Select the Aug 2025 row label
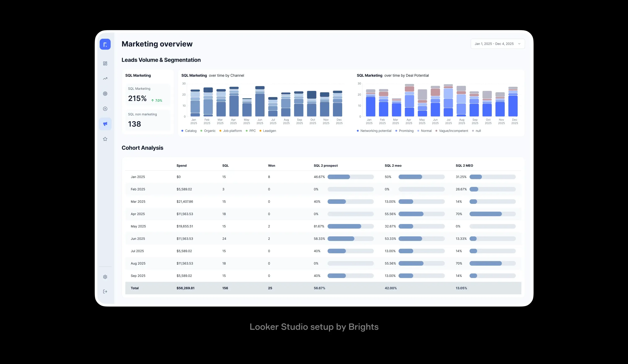 point(138,263)
